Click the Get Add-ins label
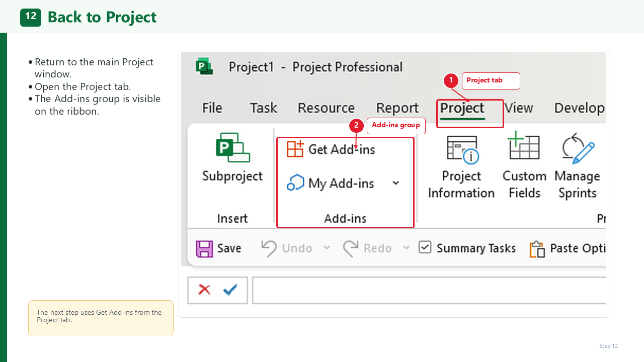 click(x=342, y=149)
